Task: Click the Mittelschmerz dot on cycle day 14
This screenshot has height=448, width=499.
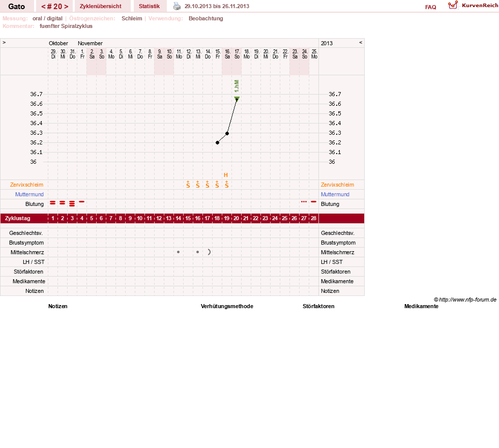Action: (x=178, y=252)
